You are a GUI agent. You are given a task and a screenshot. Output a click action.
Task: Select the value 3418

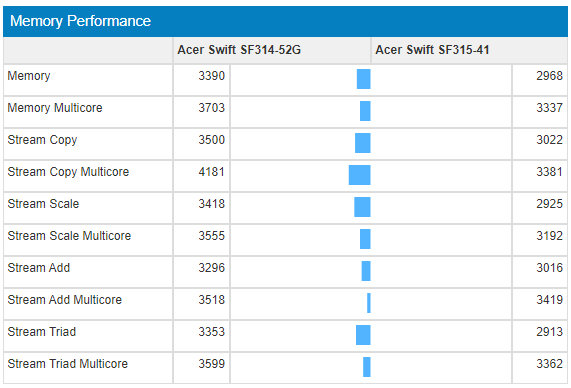[x=212, y=204]
